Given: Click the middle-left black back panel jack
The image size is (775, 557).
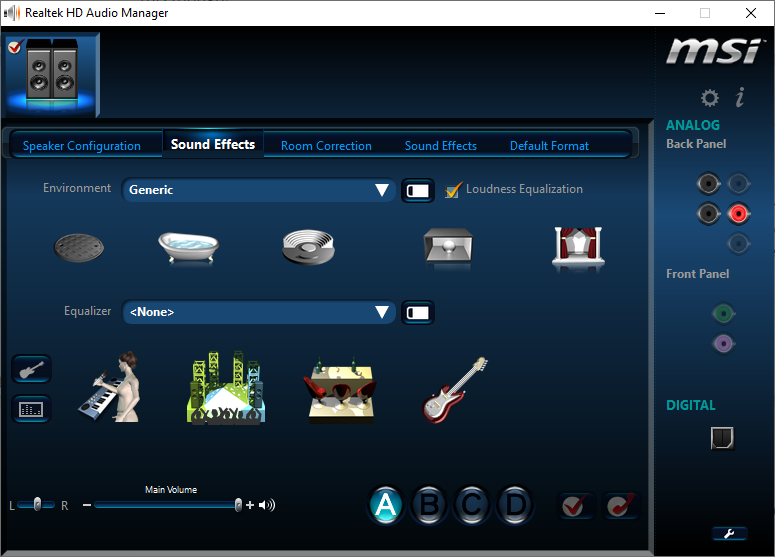Looking at the screenshot, I should coord(708,214).
